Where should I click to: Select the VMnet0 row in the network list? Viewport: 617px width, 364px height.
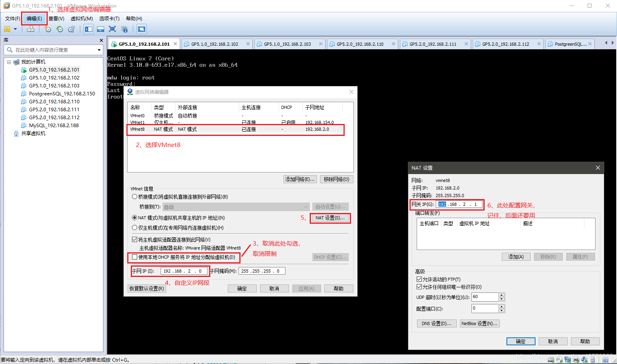pos(236,116)
